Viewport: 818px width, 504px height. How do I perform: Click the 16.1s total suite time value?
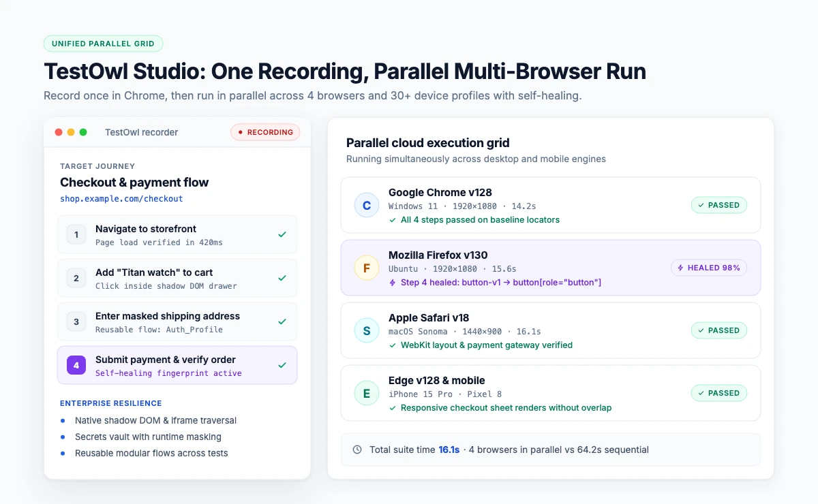(449, 450)
